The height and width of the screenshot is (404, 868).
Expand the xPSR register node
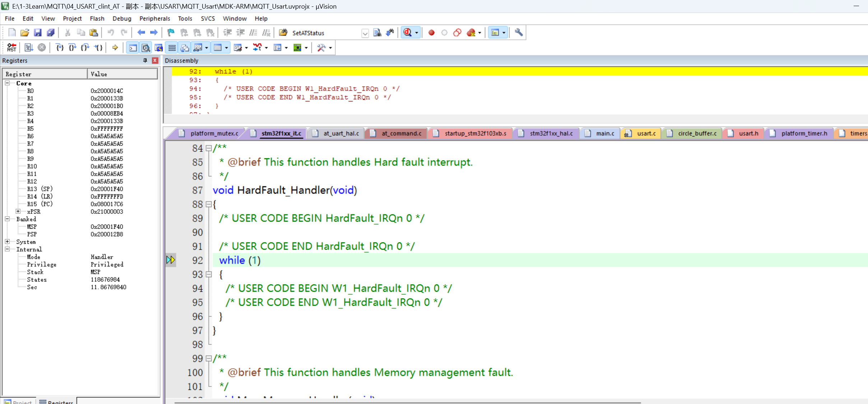(18, 211)
